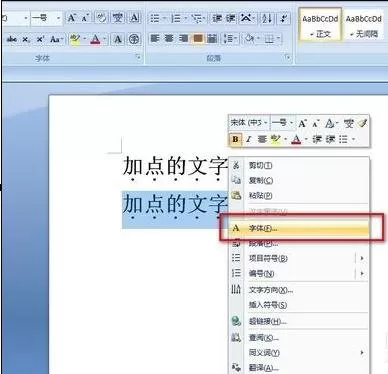
Task: Toggle Bold on the mini toolbar
Action: 235,139
